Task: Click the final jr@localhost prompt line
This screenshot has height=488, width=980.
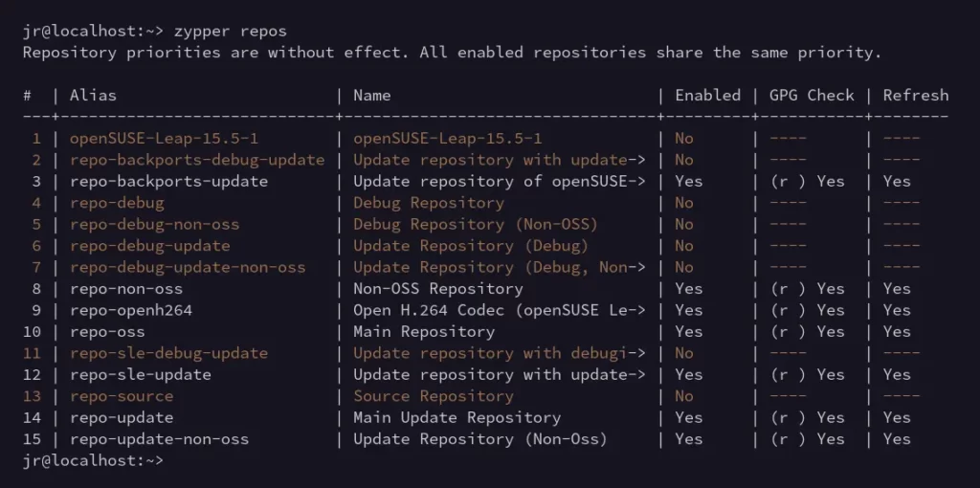Action: 93,460
